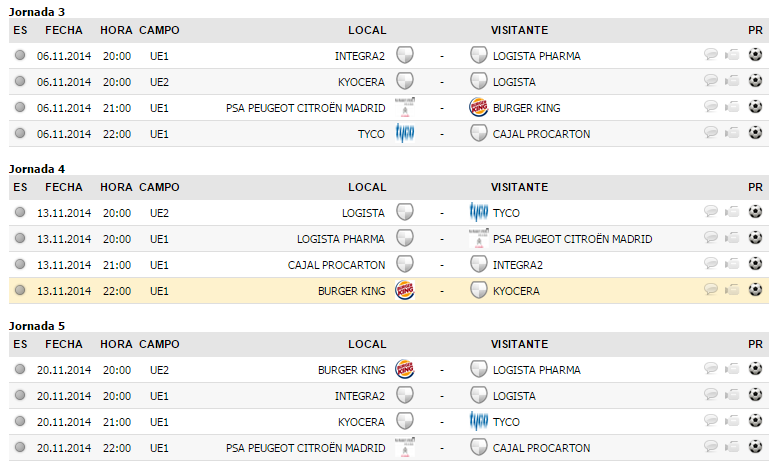This screenshot has height=464, width=782.
Task: Click PSA Peugeot Citroën logo in Jornada 4 row
Action: tap(478, 238)
